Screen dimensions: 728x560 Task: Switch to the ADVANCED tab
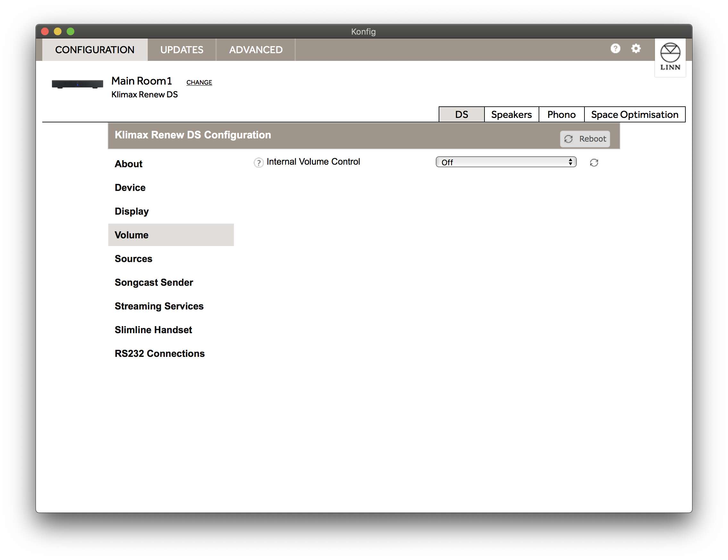(256, 50)
